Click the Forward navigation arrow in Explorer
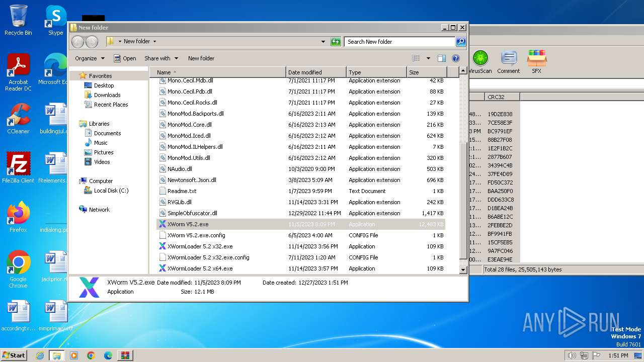Viewport: 644px width, 362px height. (92, 42)
